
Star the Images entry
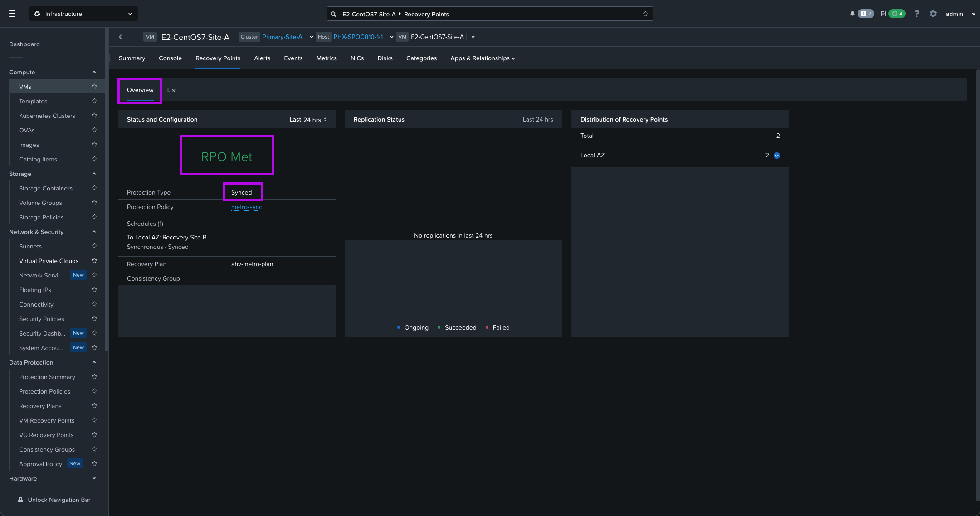coord(94,145)
